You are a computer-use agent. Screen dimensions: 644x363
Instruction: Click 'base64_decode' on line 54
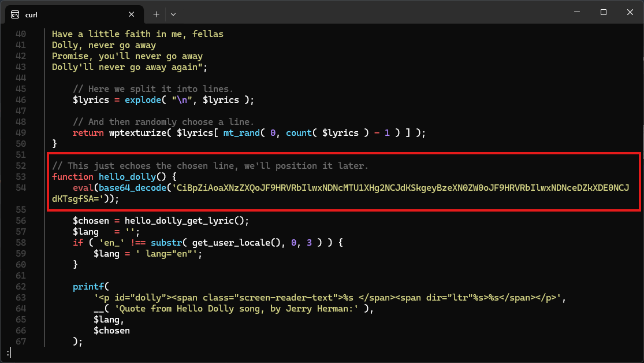[133, 188]
